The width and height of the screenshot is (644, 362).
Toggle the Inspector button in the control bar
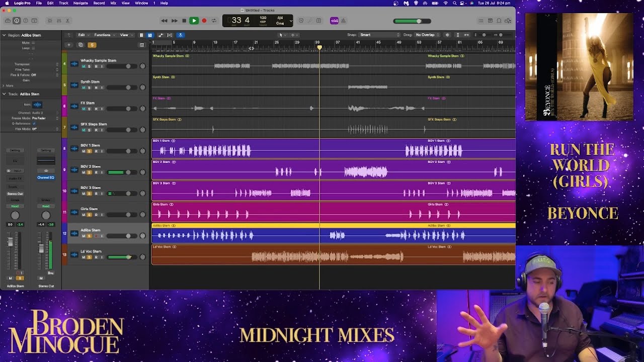pyautogui.click(x=17, y=21)
